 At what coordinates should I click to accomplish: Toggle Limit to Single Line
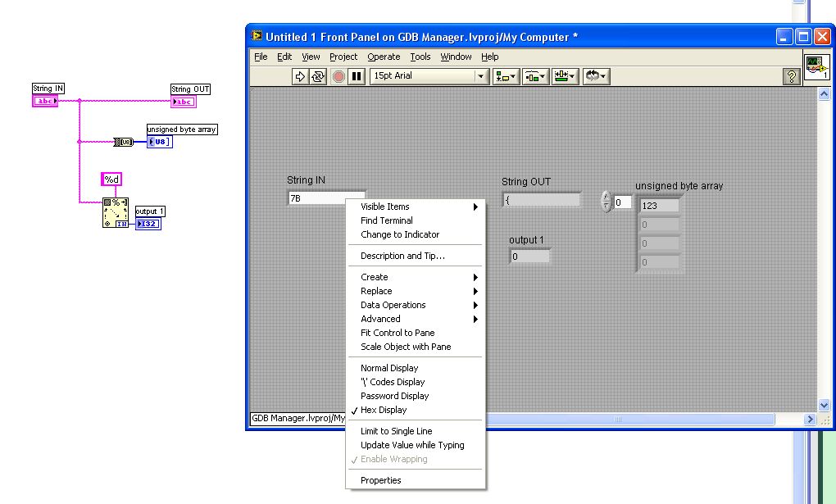point(416,431)
